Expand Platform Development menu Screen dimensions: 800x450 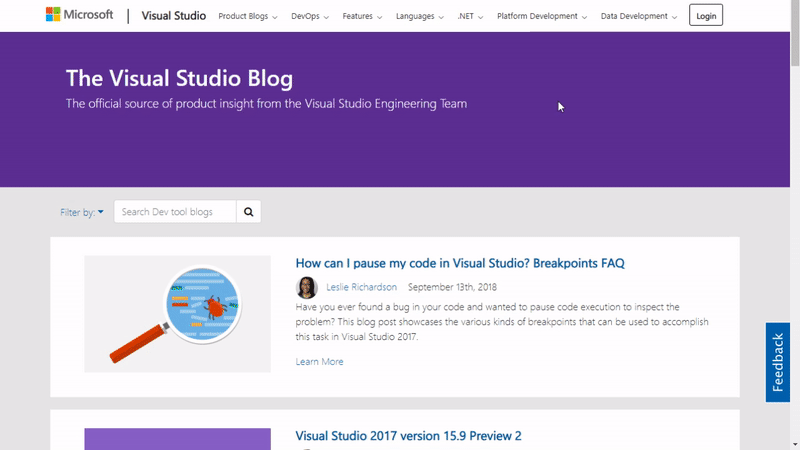[542, 16]
